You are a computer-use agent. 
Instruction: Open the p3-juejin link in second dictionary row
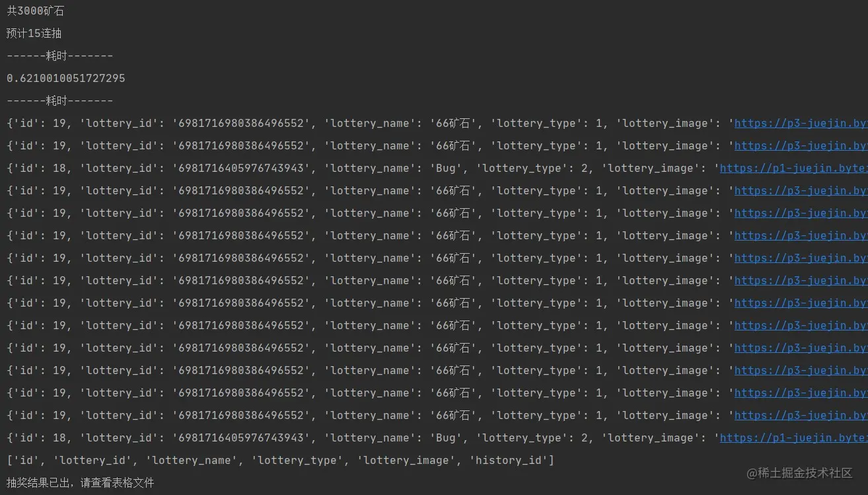tap(801, 145)
